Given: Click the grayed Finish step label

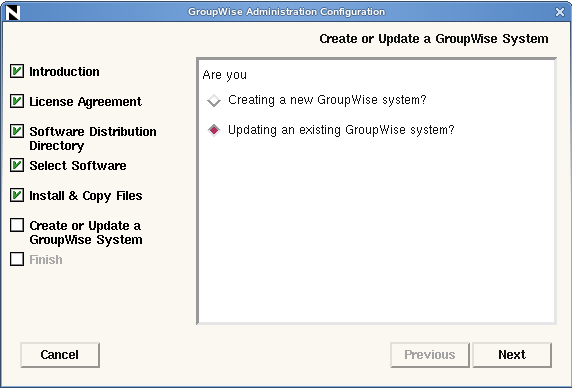Looking at the screenshot, I should 46,259.
